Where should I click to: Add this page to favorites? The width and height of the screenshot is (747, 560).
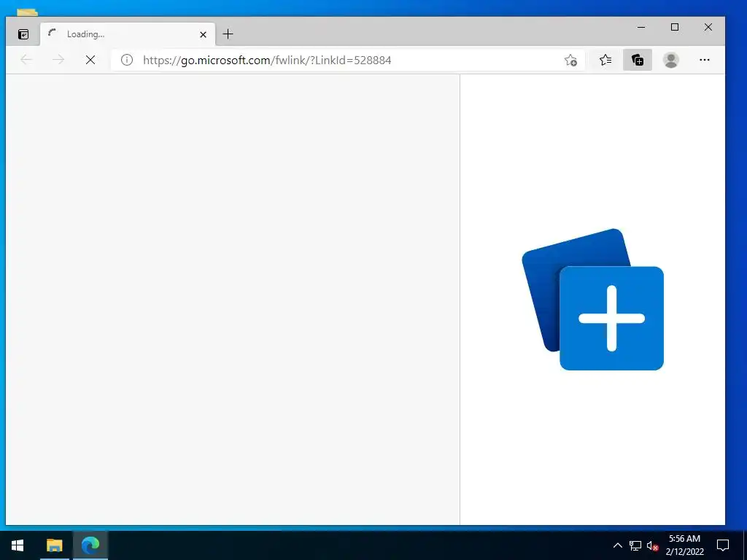tap(570, 60)
